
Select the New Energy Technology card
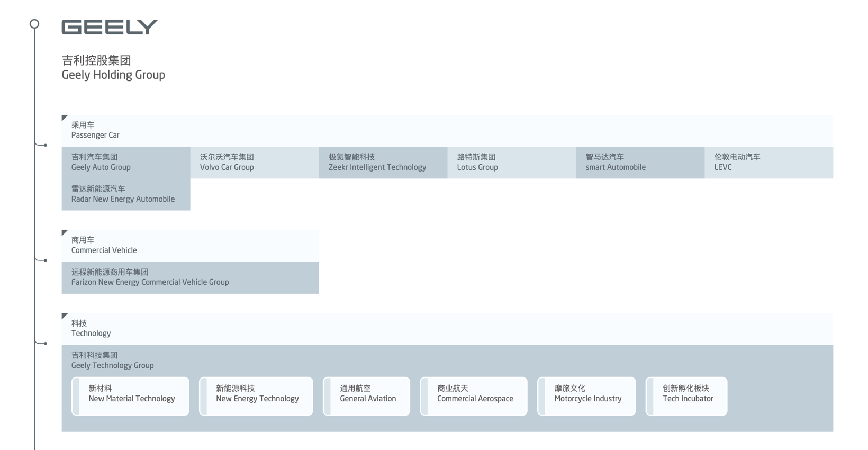(x=256, y=396)
